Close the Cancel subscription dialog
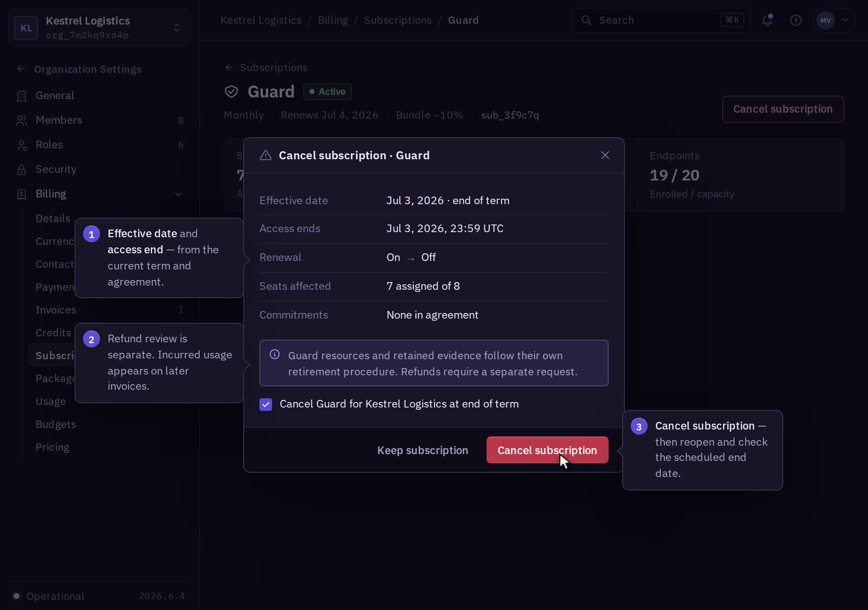 [x=605, y=155]
